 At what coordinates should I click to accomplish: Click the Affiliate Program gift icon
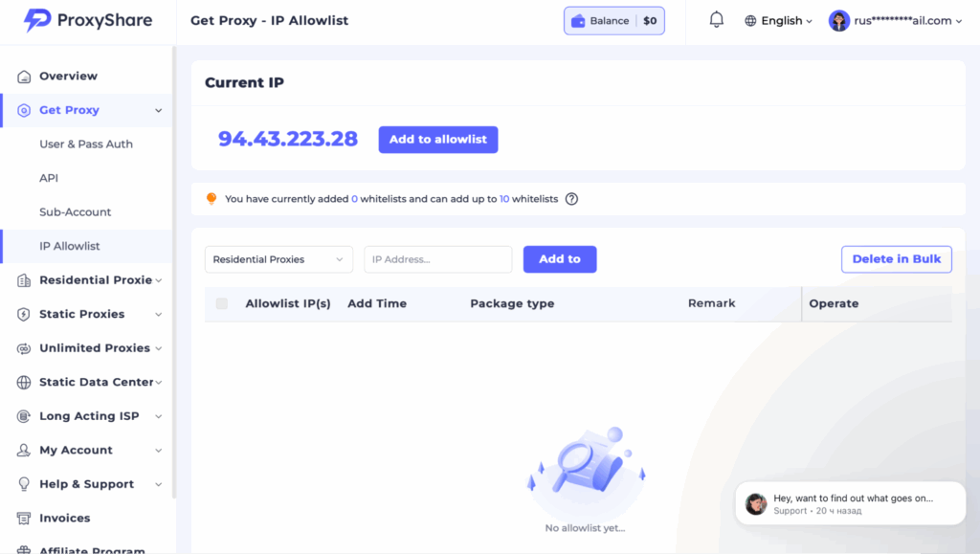24,549
